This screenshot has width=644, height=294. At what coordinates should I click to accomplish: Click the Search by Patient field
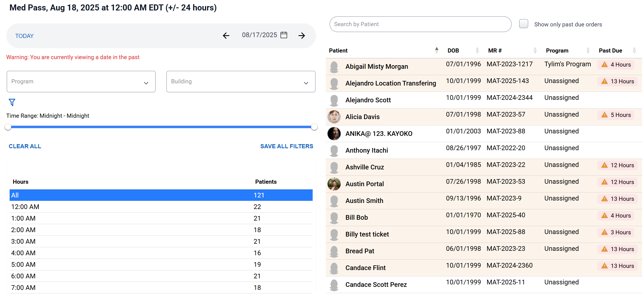[x=420, y=24]
